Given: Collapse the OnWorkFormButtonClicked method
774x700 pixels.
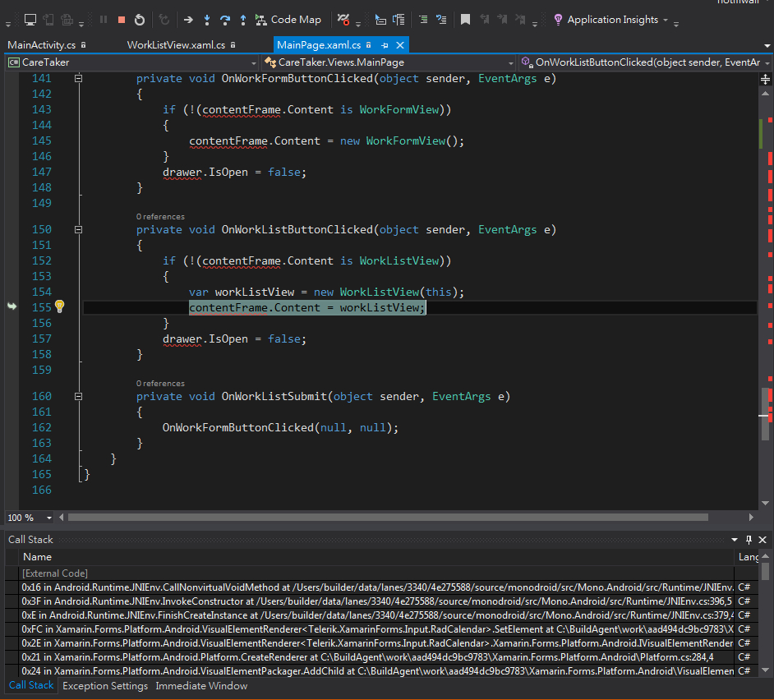Looking at the screenshot, I should 79,79.
